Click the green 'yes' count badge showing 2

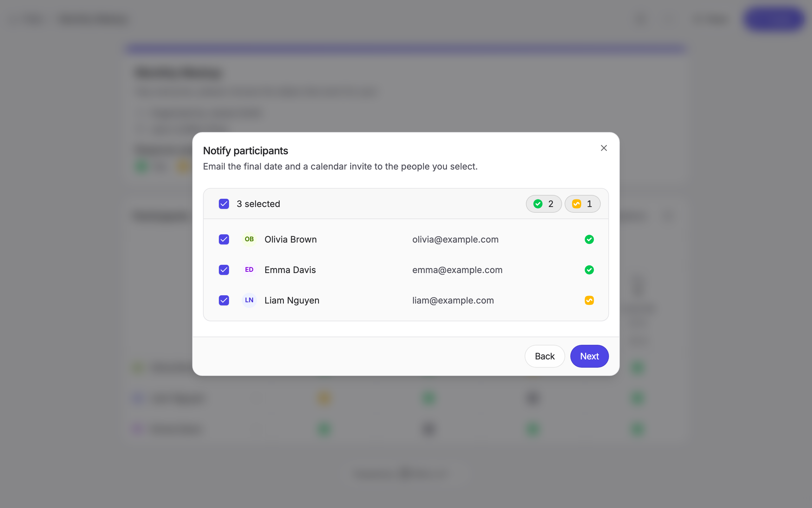click(x=544, y=204)
